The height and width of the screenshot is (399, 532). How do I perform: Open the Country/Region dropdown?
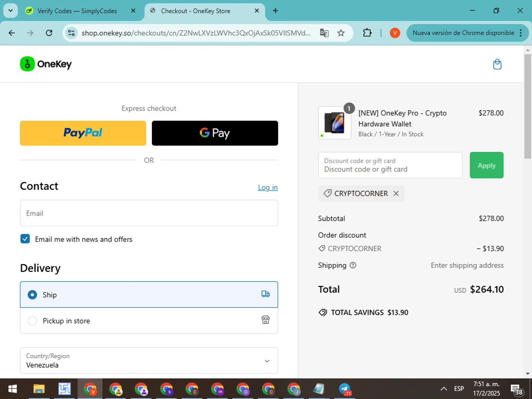coord(149,360)
